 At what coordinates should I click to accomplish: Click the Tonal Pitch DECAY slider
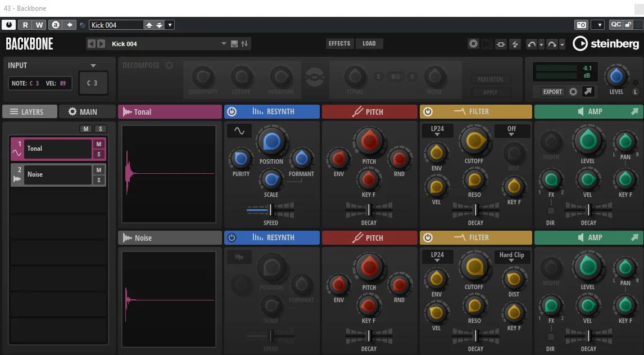(x=369, y=210)
